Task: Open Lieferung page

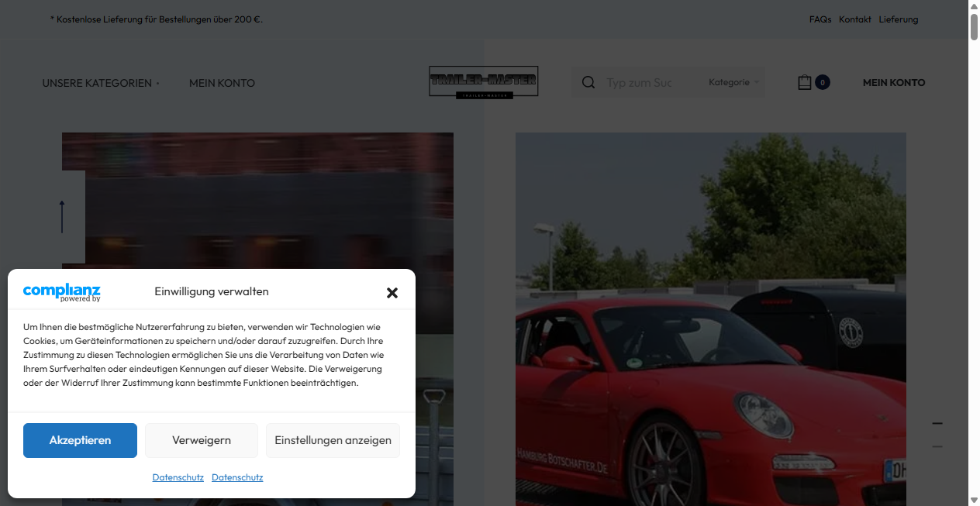Action: coord(898,19)
